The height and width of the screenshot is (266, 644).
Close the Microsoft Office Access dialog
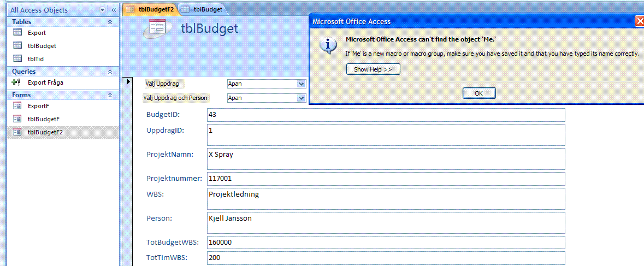point(640,21)
